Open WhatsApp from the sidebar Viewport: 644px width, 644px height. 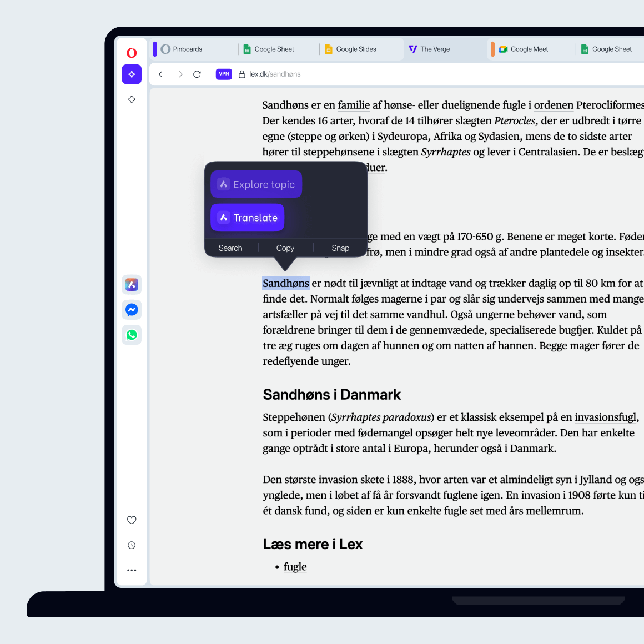(x=132, y=335)
